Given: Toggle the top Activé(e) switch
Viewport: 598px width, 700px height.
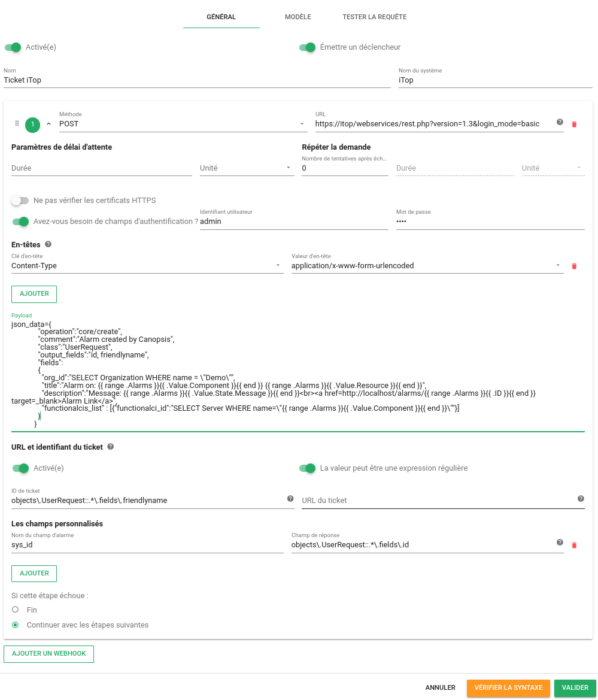Looking at the screenshot, I should pyautogui.click(x=13, y=47).
